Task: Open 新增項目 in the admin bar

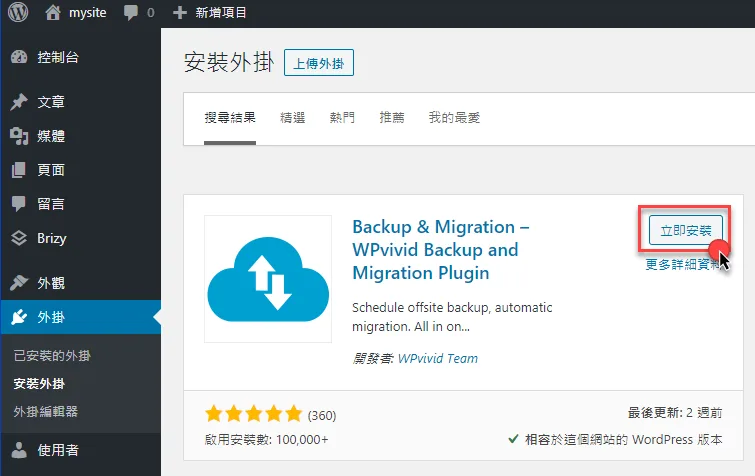Action: point(221,13)
